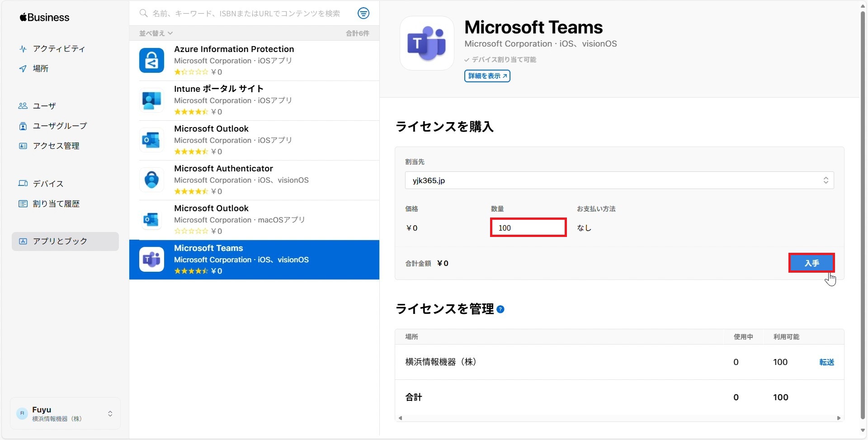Click 転送 link for 横浜情報機器

[x=826, y=362]
